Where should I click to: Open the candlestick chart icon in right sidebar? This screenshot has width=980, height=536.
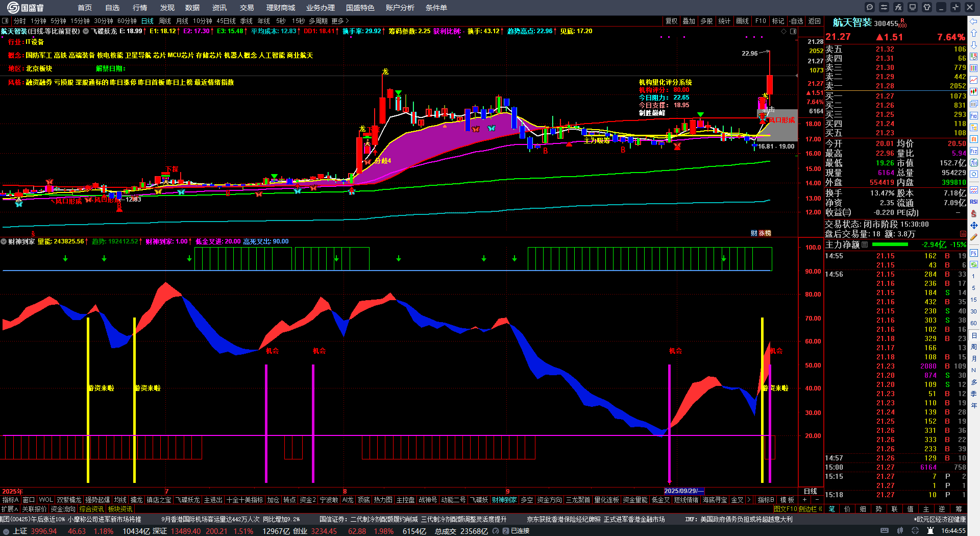coord(974,92)
